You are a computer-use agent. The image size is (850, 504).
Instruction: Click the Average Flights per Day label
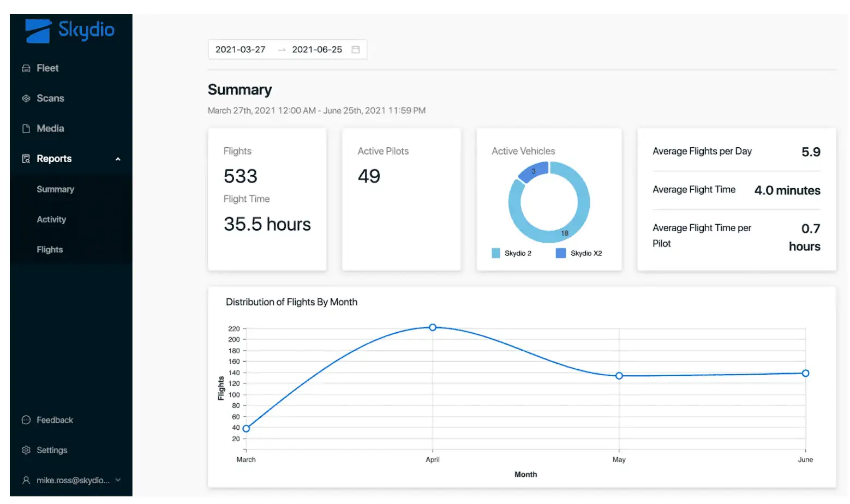[x=702, y=151]
